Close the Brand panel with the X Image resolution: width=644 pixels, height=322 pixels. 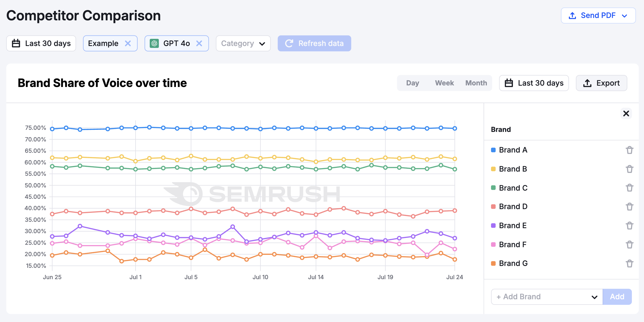tap(626, 113)
